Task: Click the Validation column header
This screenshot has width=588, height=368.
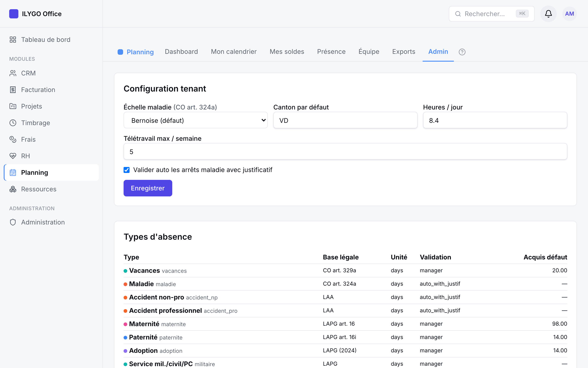Action: [x=435, y=257]
